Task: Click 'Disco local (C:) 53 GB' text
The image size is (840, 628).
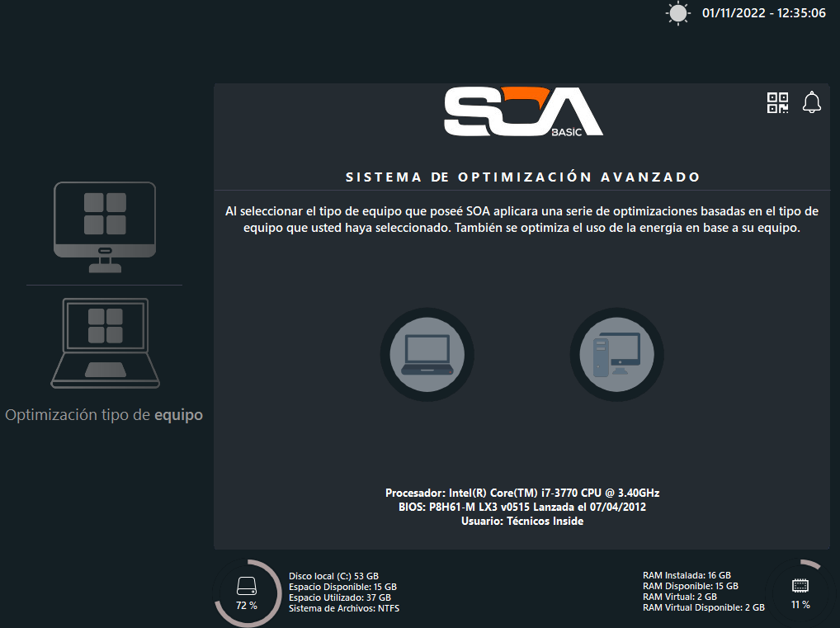Action: tap(333, 576)
